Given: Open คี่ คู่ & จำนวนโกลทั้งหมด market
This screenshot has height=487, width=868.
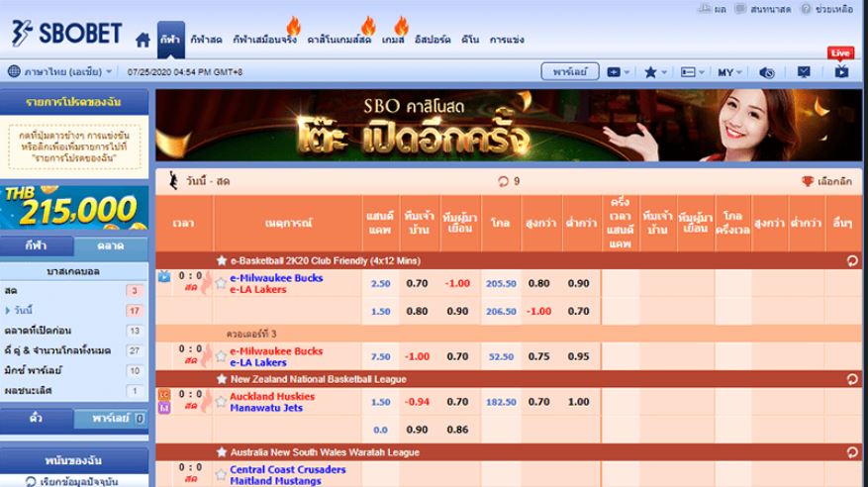Looking at the screenshot, I should (x=74, y=350).
